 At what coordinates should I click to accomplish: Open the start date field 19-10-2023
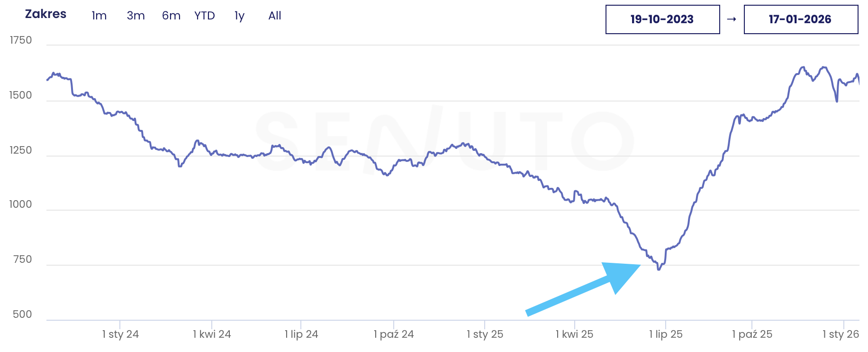click(662, 19)
